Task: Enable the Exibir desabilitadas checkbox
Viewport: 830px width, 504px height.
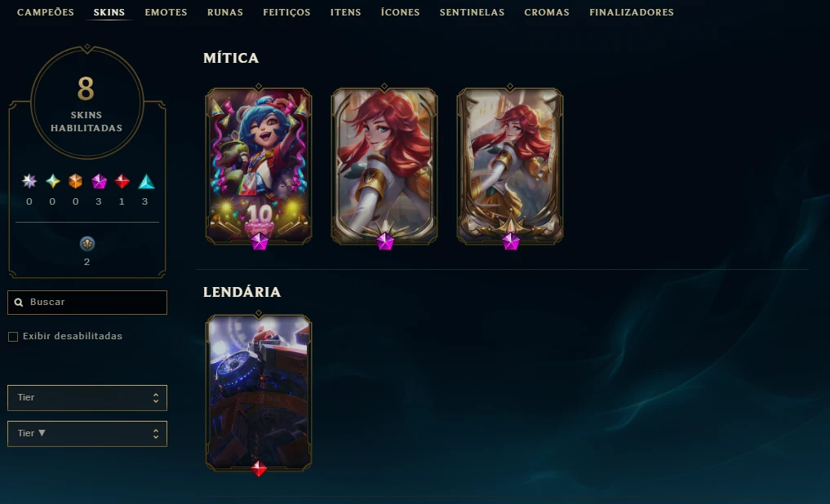Action: pyautogui.click(x=13, y=336)
